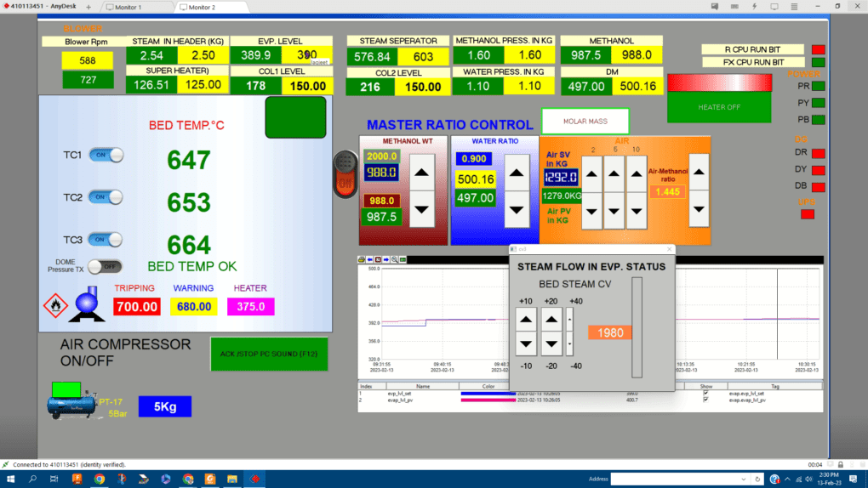Uncheck Show box for evap_lvl_pv row
The image size is (868, 488).
[x=705, y=400]
